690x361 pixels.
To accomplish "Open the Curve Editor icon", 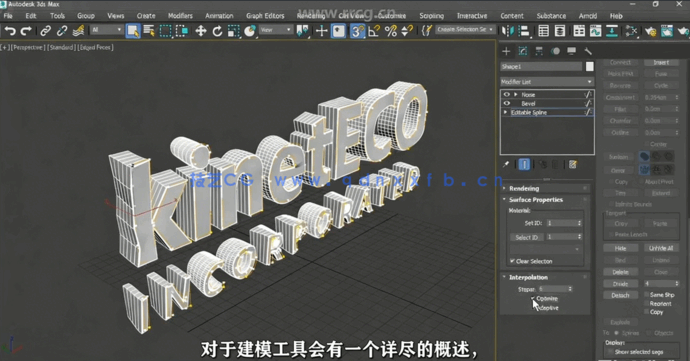I will point(595,31).
